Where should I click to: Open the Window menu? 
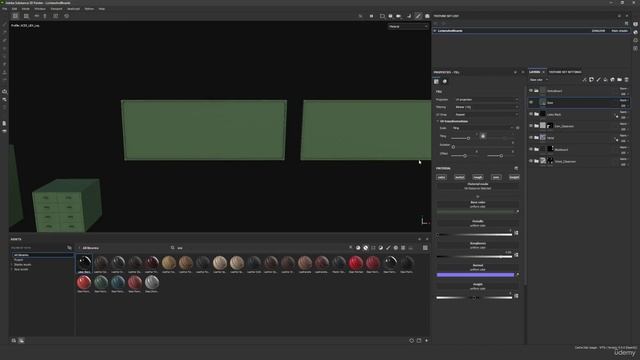pyautogui.click(x=40, y=9)
